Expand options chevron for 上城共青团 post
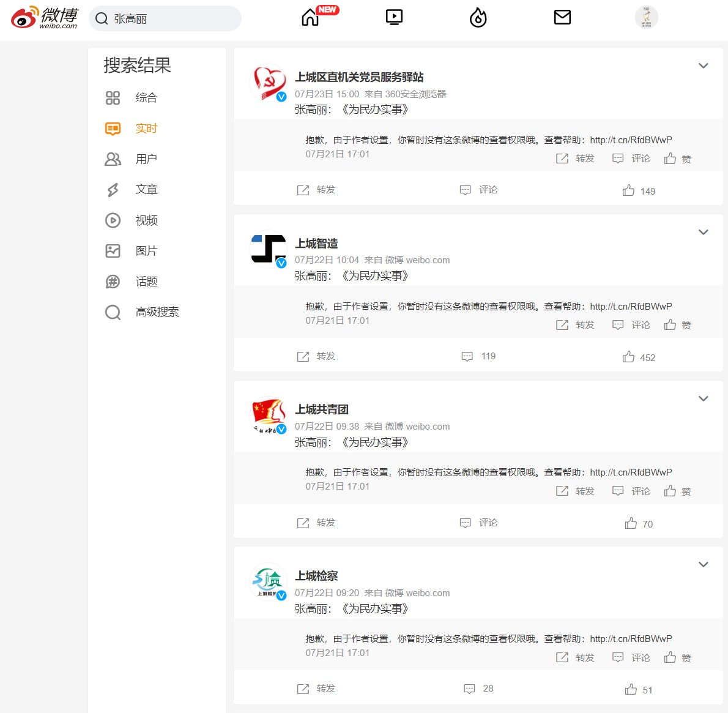This screenshot has height=713, width=728. tap(703, 398)
